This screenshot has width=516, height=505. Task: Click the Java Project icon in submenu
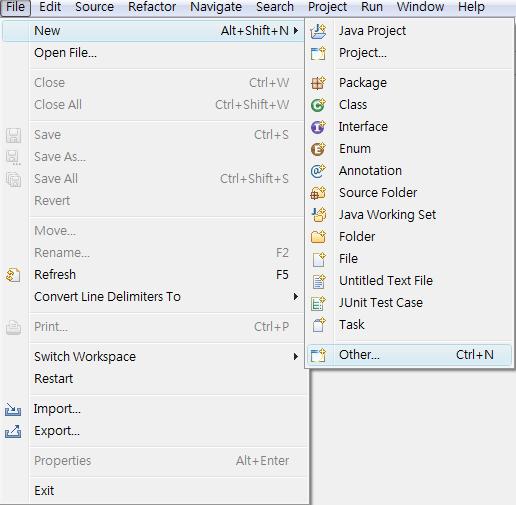(318, 31)
